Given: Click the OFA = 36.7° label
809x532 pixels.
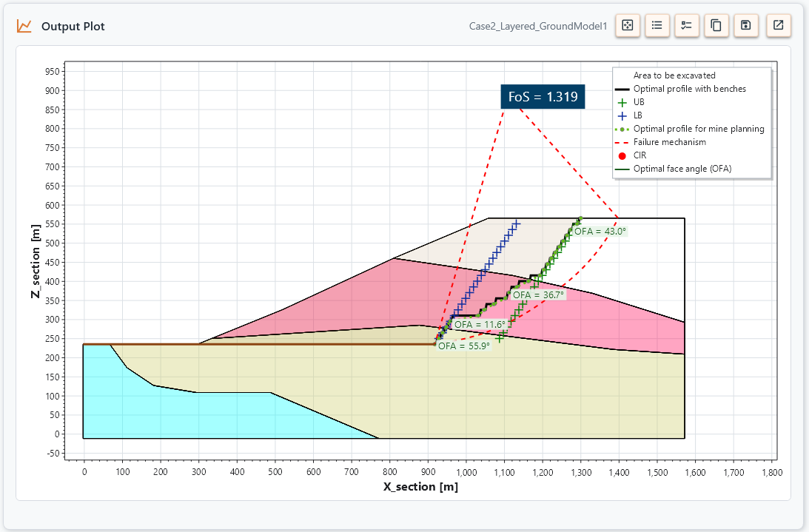Looking at the screenshot, I should 538,295.
